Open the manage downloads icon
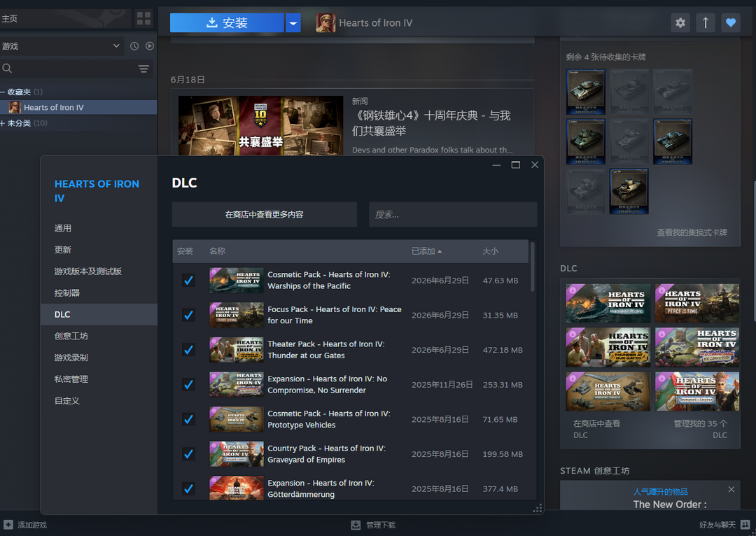 pyautogui.click(x=356, y=524)
